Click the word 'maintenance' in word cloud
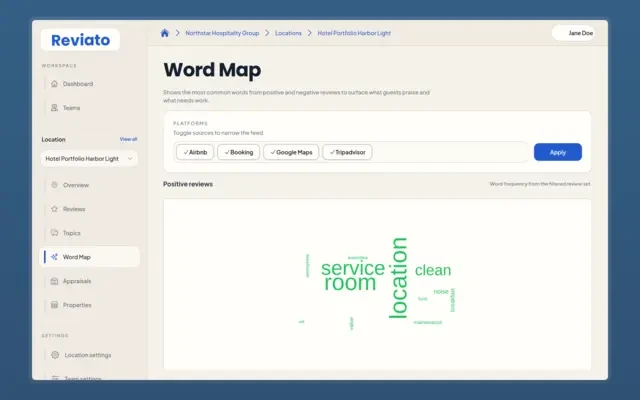The width and height of the screenshot is (640, 400). pyautogui.click(x=428, y=322)
